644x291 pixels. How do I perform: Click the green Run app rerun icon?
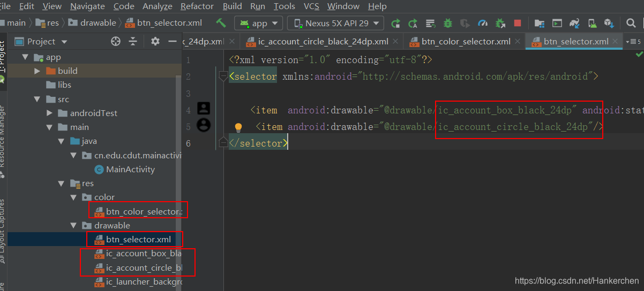point(395,23)
